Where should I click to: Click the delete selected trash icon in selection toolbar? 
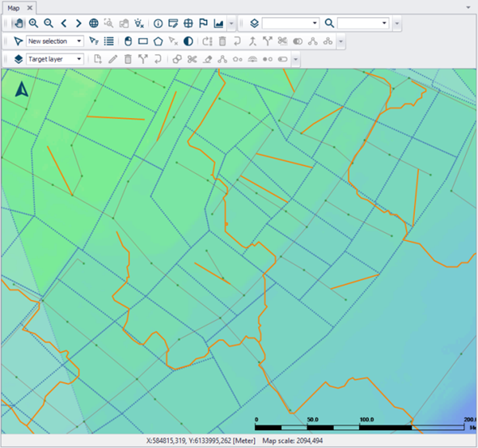pos(222,41)
